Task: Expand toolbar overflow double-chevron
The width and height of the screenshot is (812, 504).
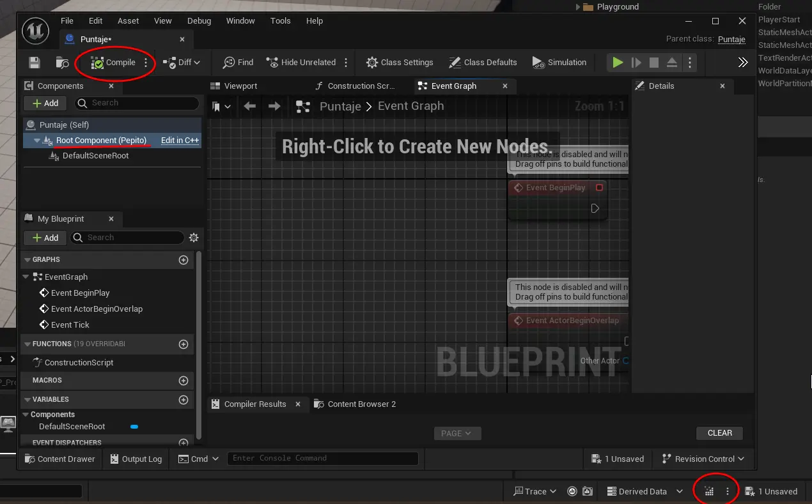Action: coord(742,63)
